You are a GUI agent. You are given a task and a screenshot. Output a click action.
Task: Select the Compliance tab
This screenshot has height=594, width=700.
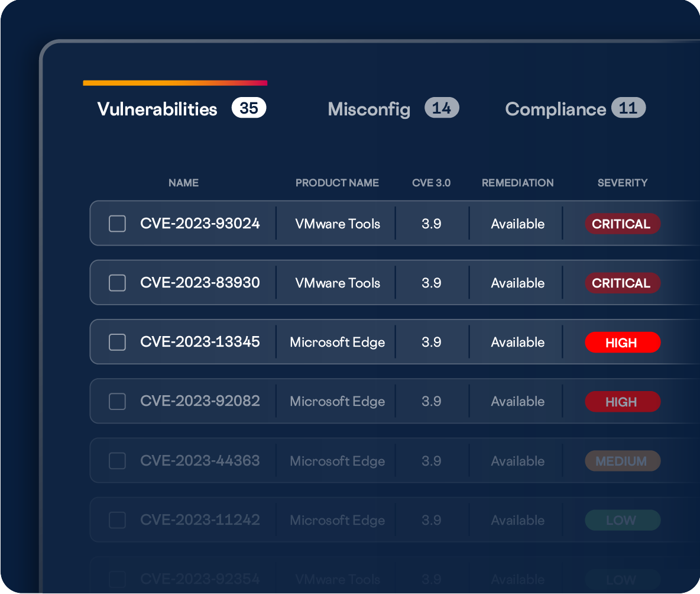tap(555, 109)
